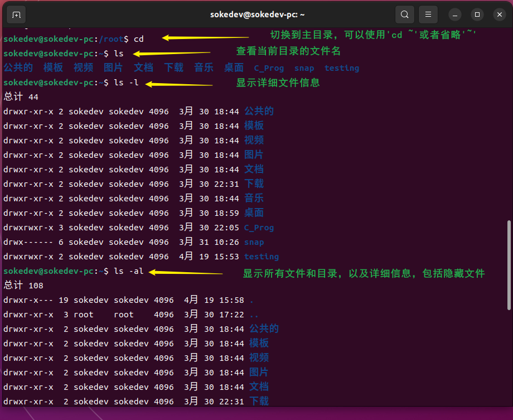The width and height of the screenshot is (513, 420).
Task: Click the /root path in the prompt
Action: click(111, 39)
